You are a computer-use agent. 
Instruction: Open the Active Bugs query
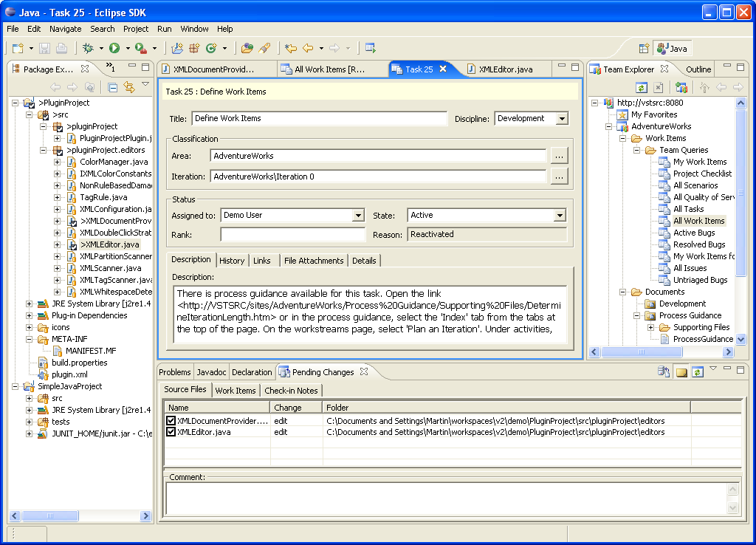[694, 233]
